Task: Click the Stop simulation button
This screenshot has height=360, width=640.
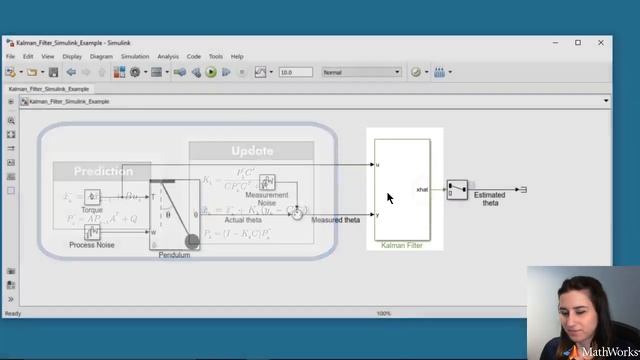Action: 242,72
